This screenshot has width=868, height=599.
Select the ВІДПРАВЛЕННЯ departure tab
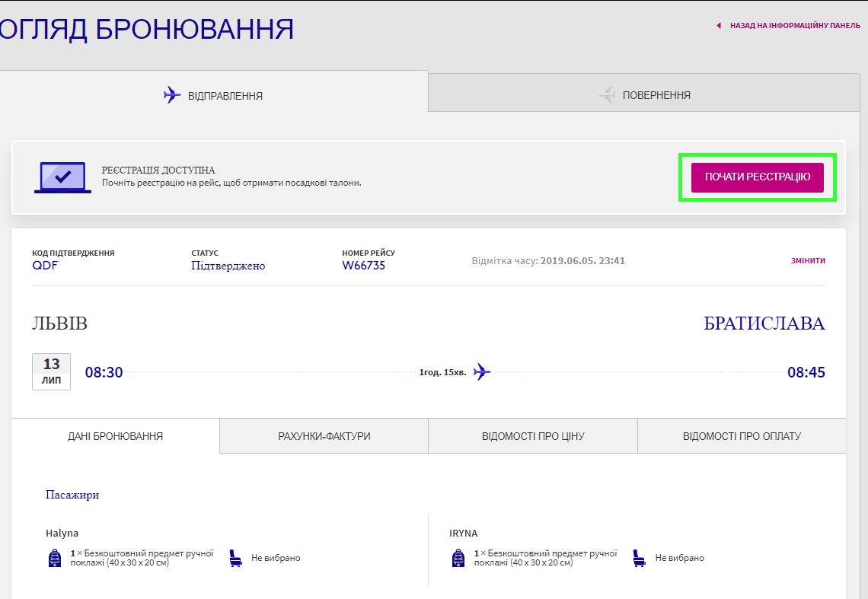[x=214, y=92]
